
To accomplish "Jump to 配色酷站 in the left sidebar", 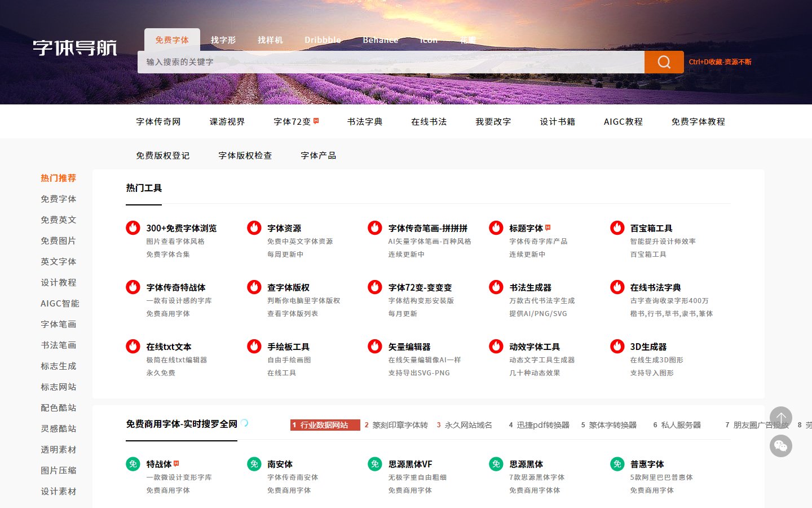I will 59,408.
